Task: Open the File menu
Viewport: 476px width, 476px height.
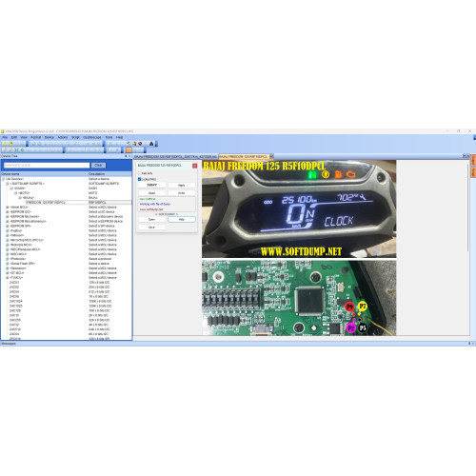Action: [x=5, y=137]
